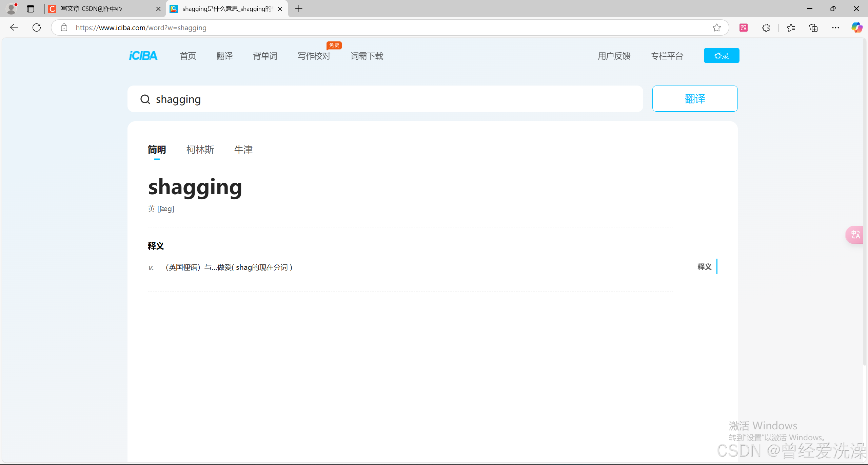Launch the Copilot sidebar icon
The width and height of the screenshot is (868, 465).
pos(857,27)
